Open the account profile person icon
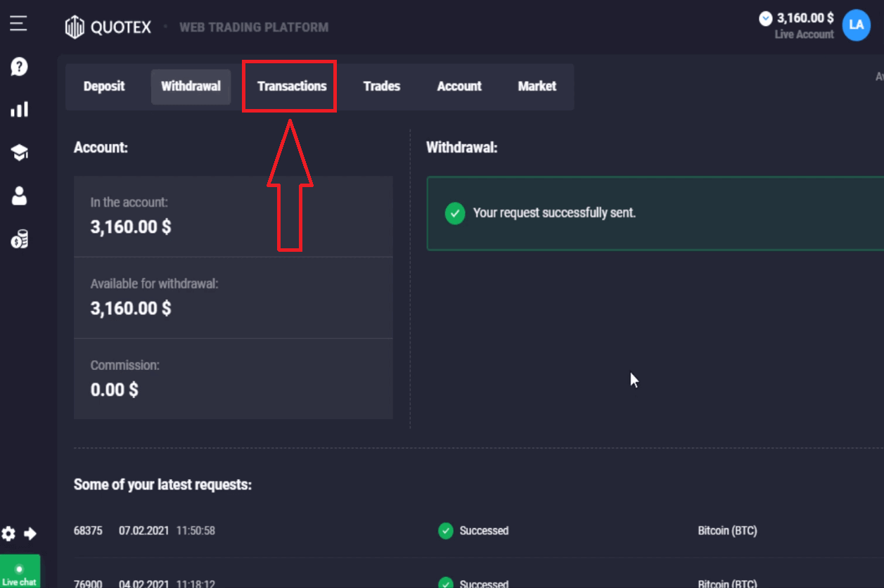This screenshot has width=884, height=588. 18,196
